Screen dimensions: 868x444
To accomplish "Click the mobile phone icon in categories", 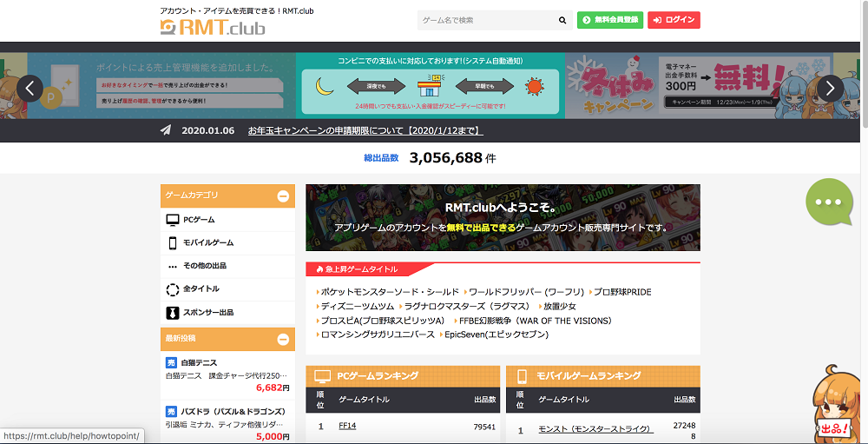I will pos(173,242).
